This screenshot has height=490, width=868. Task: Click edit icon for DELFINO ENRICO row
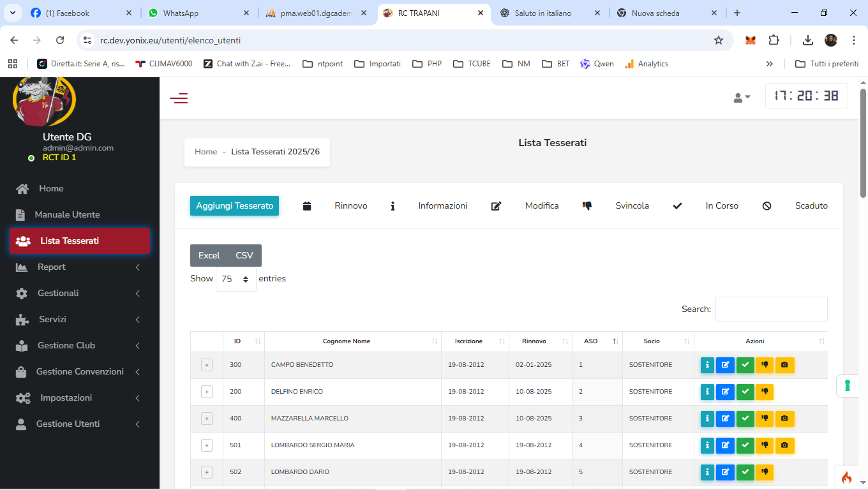725,392
